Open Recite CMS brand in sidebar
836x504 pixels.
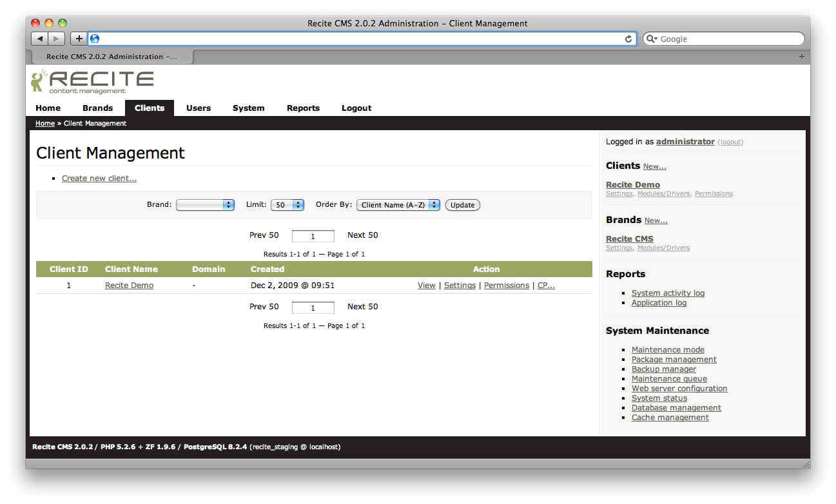pyautogui.click(x=630, y=239)
